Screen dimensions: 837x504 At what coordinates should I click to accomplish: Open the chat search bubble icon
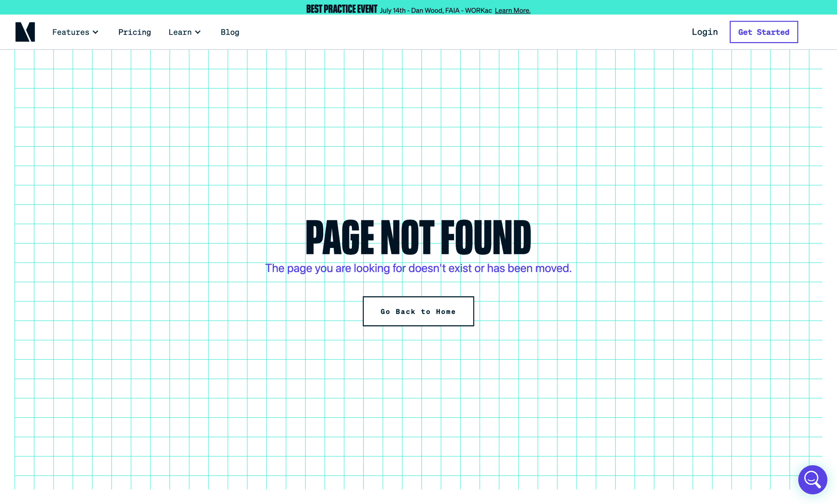812,479
